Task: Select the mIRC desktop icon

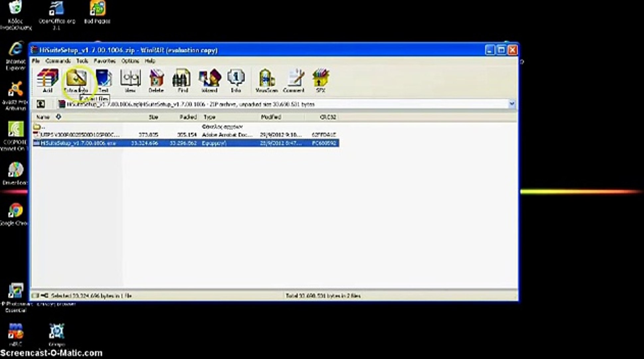Action: pyautogui.click(x=15, y=335)
